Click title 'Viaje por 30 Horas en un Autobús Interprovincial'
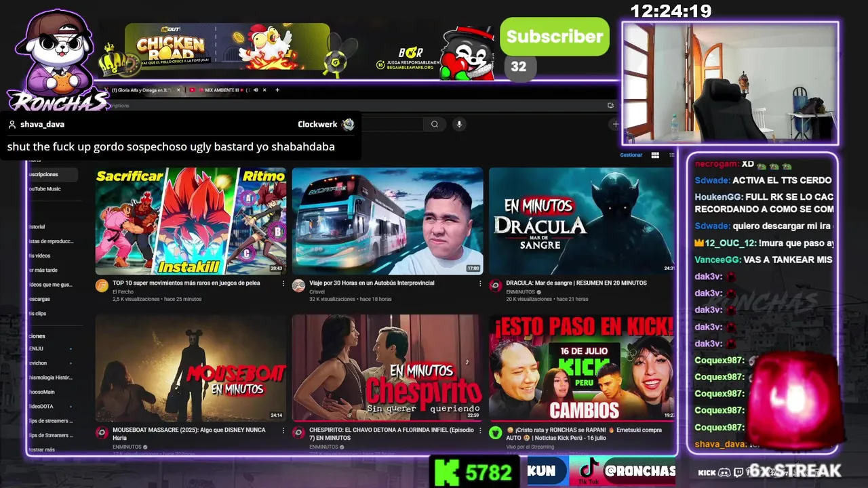The height and width of the screenshot is (488, 868). pos(372,283)
